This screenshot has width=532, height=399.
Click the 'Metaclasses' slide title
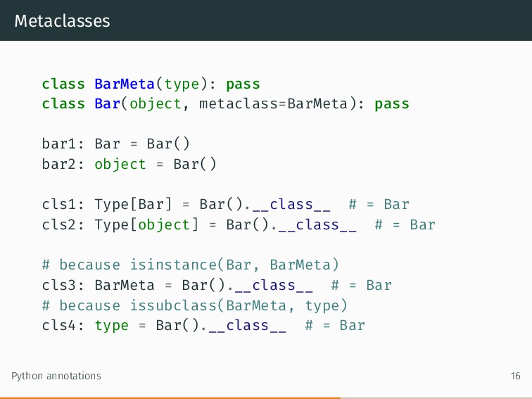click(x=62, y=20)
